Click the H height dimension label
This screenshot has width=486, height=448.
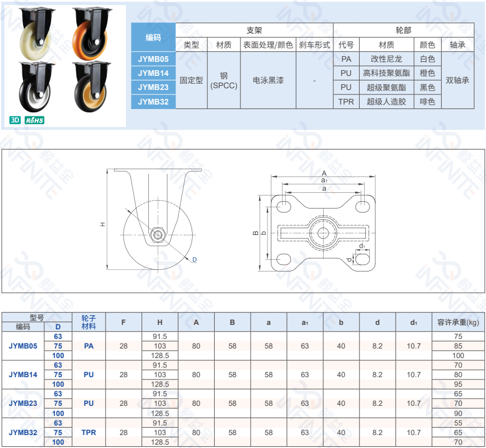[x=103, y=224]
